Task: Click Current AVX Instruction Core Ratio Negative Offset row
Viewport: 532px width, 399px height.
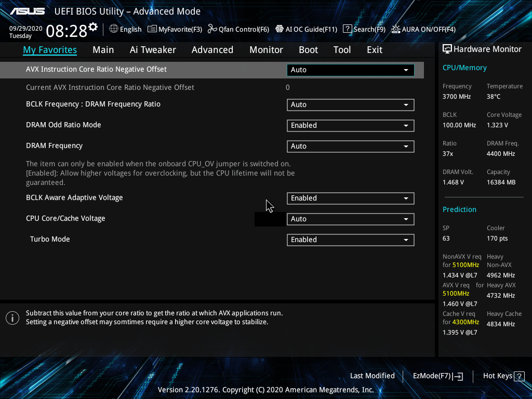Action: tap(212, 87)
